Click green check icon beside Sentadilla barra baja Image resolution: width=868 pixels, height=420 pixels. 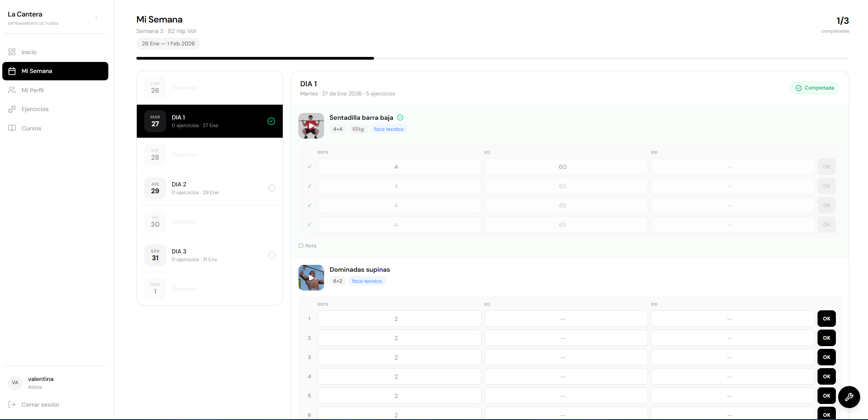[x=400, y=118]
